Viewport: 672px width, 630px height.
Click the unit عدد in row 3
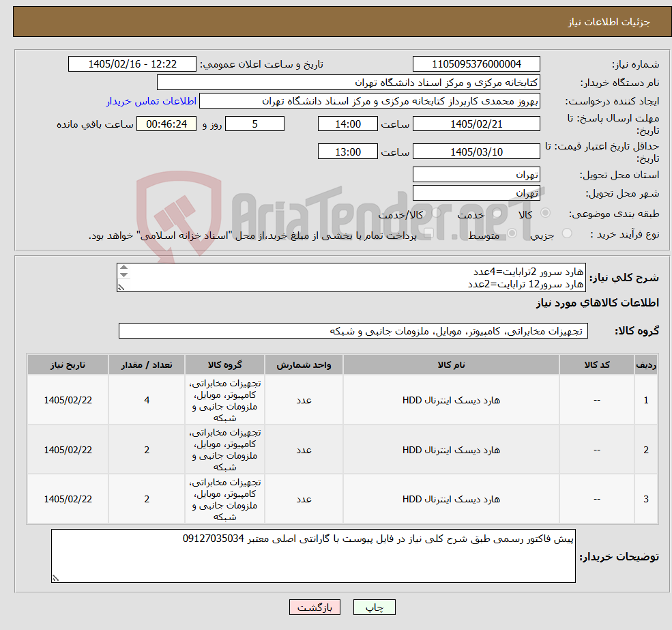pyautogui.click(x=304, y=499)
